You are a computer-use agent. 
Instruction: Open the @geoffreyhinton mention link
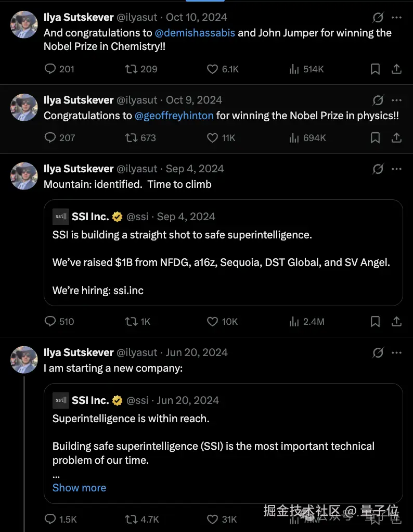click(x=174, y=116)
